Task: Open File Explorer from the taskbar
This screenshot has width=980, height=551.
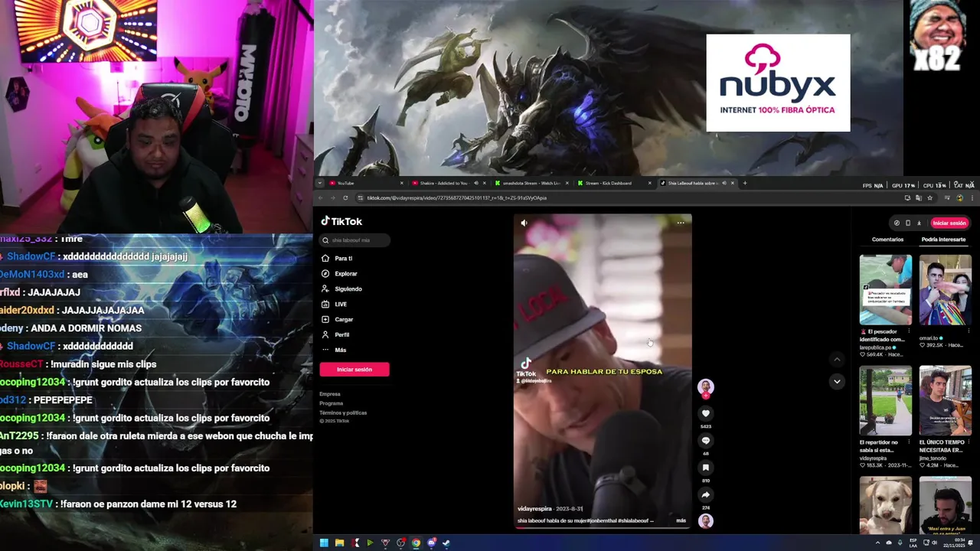Action: pos(339,543)
